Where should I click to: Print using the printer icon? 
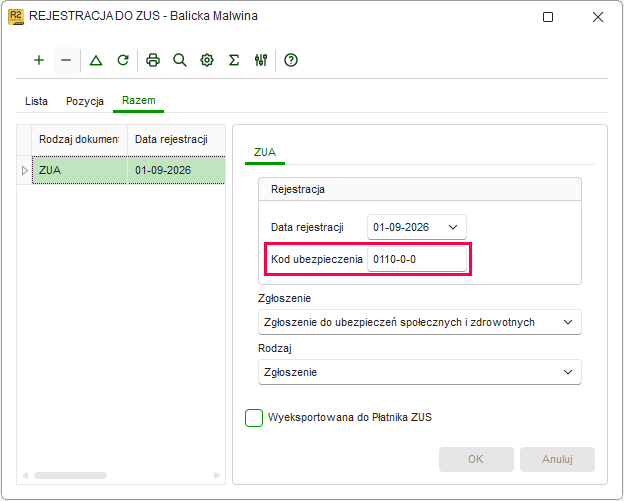[153, 60]
